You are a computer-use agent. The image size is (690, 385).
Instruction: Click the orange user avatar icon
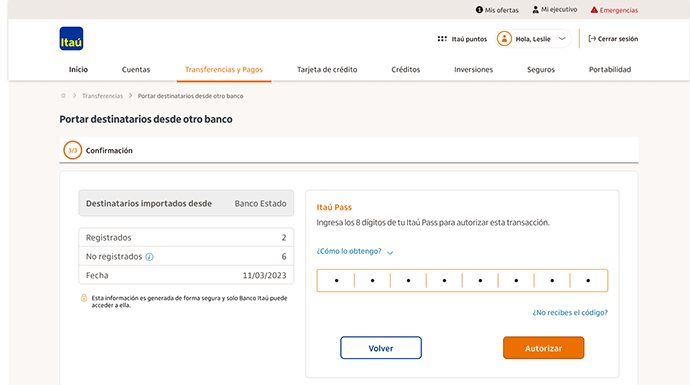(504, 39)
